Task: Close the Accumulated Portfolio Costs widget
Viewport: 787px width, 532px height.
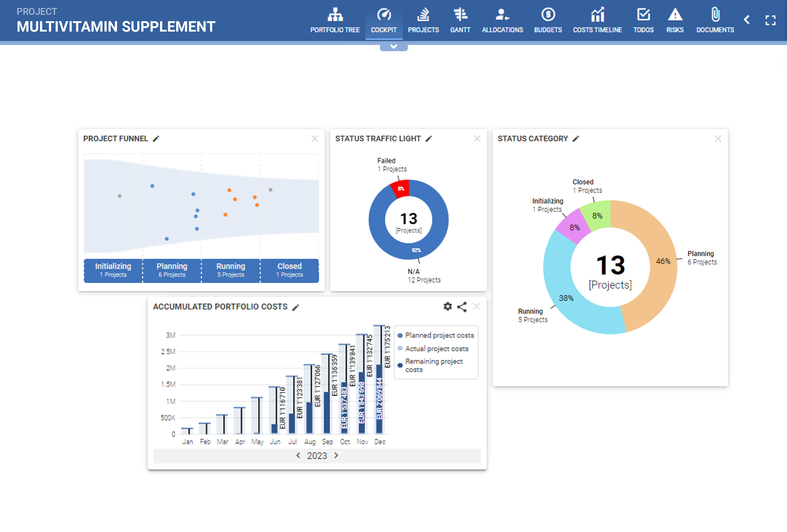Action: [476, 306]
